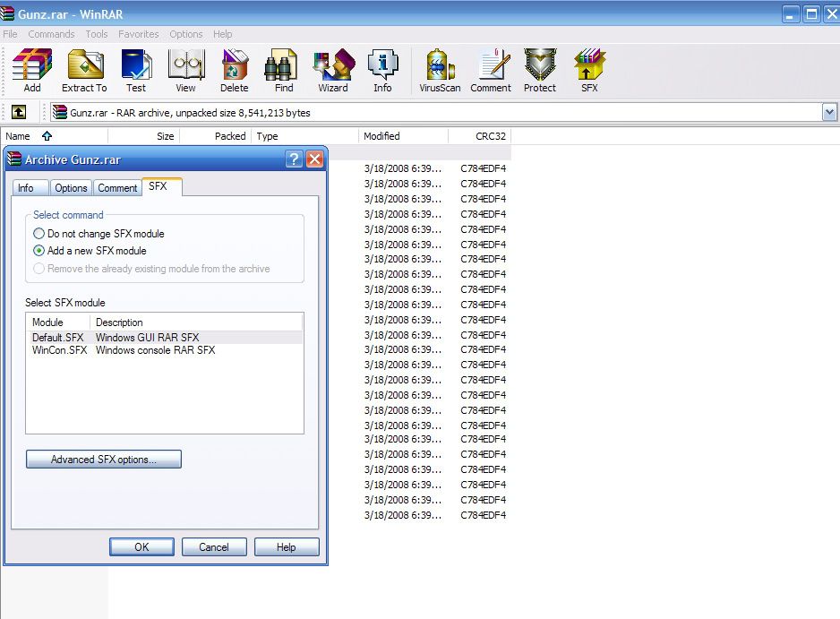The height and width of the screenshot is (619, 840).
Task: Open the Commands menu
Action: click(51, 34)
